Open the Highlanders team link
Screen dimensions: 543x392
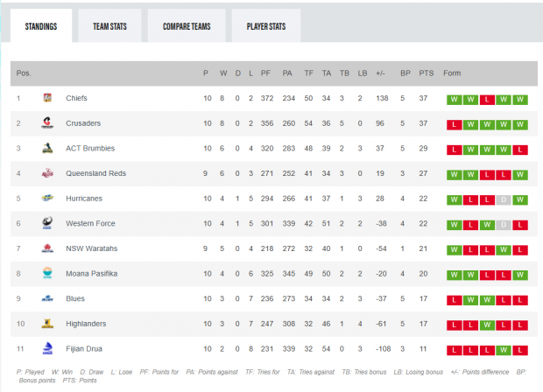86,324
